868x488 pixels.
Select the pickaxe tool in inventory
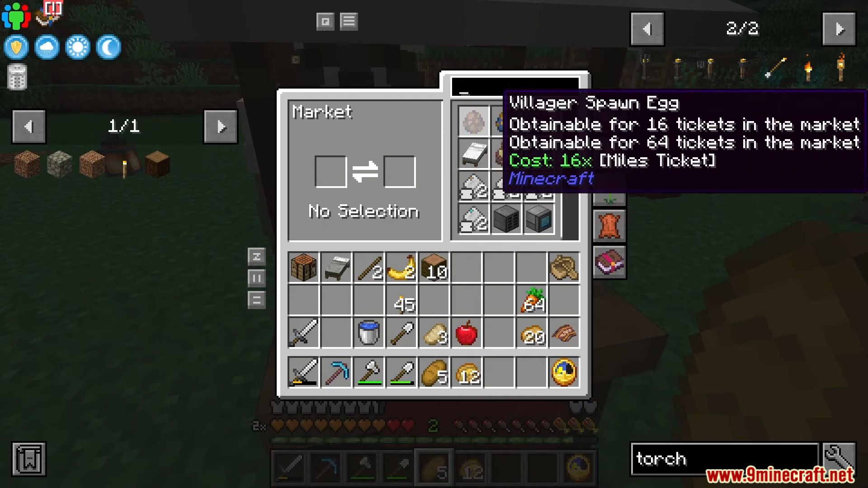[336, 372]
